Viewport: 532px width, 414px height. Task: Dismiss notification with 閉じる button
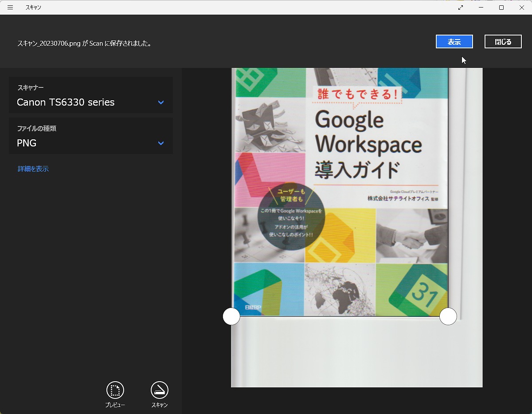point(503,42)
